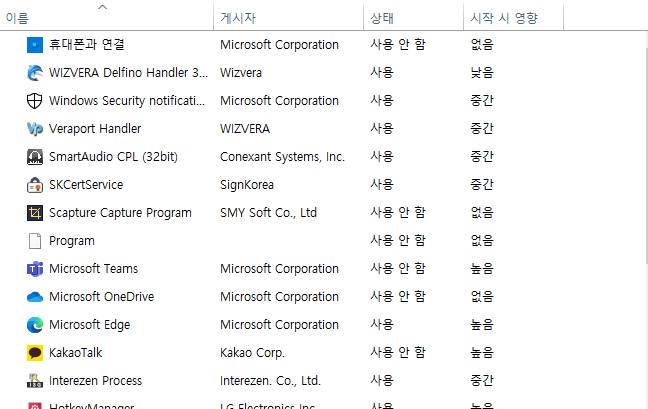
Task: Click the SignKorea publisher cell
Action: click(x=247, y=185)
